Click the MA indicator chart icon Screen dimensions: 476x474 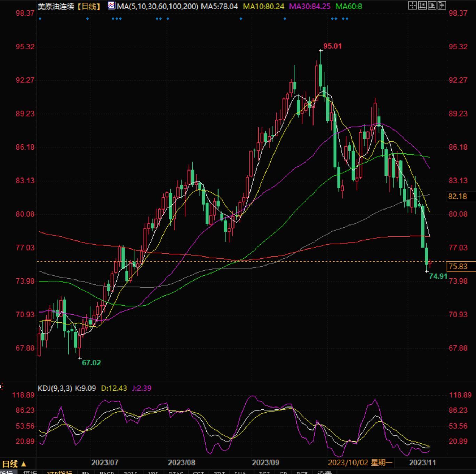(111, 6)
